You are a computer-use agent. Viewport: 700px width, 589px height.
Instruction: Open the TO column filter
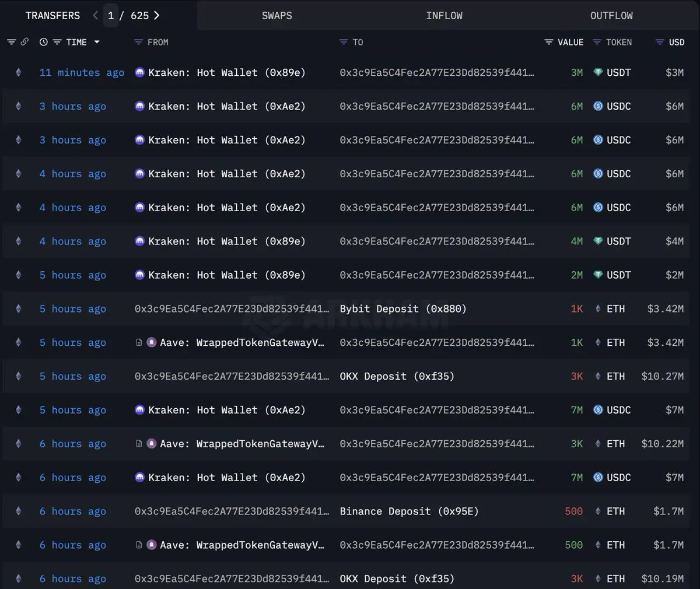[x=344, y=42]
